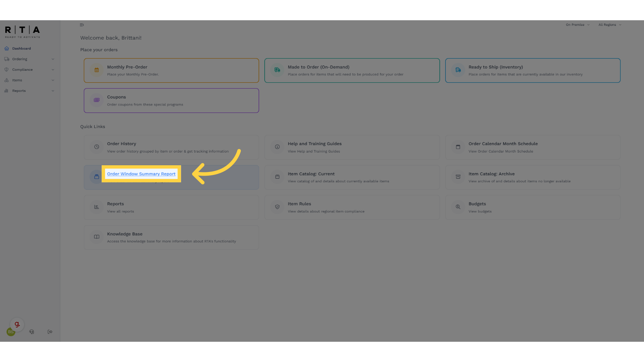
Task: Open the Item Rules quick link
Action: click(299, 204)
